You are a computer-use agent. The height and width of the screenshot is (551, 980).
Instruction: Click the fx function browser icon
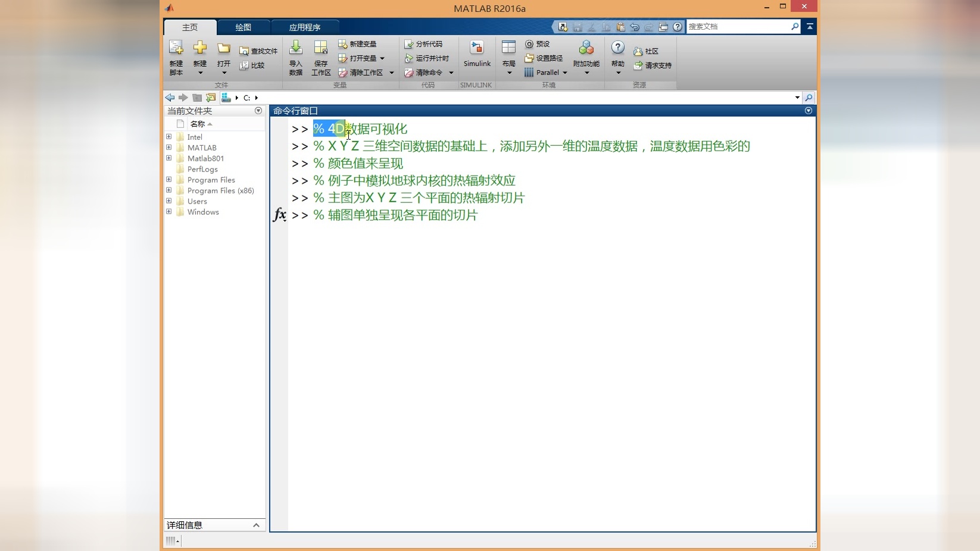point(280,215)
